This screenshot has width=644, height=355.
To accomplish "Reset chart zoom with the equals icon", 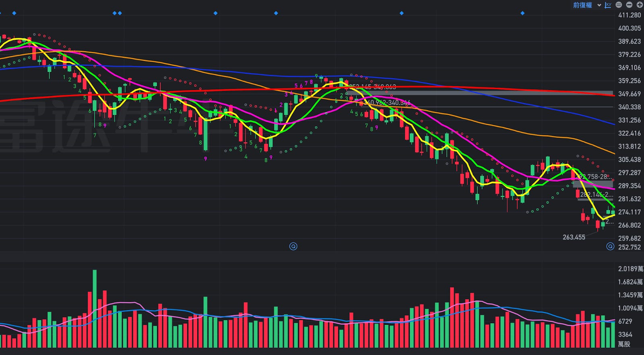I will [x=619, y=5].
